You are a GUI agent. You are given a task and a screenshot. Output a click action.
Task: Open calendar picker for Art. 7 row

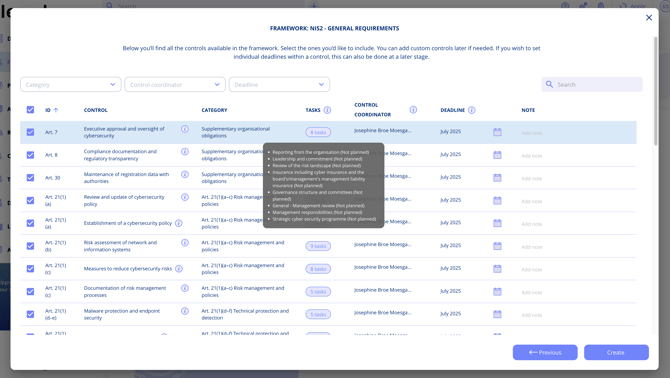pyautogui.click(x=497, y=132)
